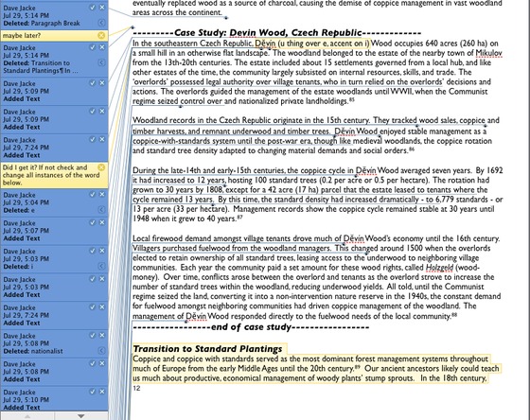
Task: Click footnote reference 89
Action: [358, 367]
